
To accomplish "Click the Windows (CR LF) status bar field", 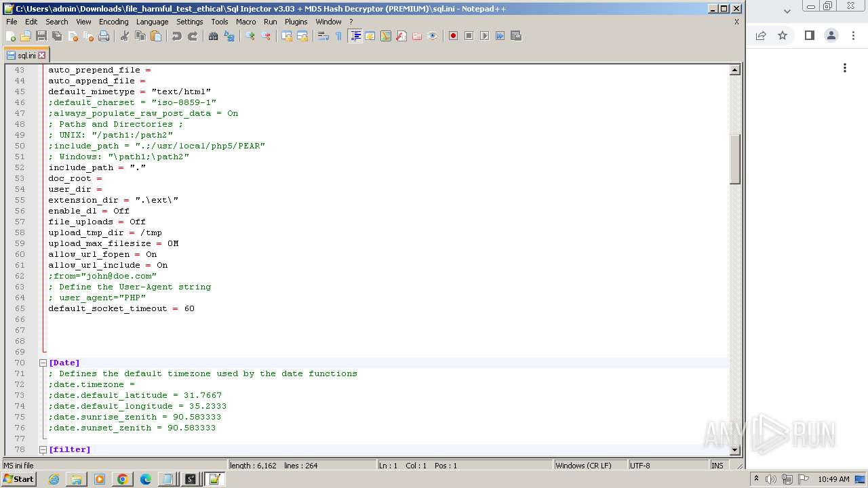I will tap(590, 466).
